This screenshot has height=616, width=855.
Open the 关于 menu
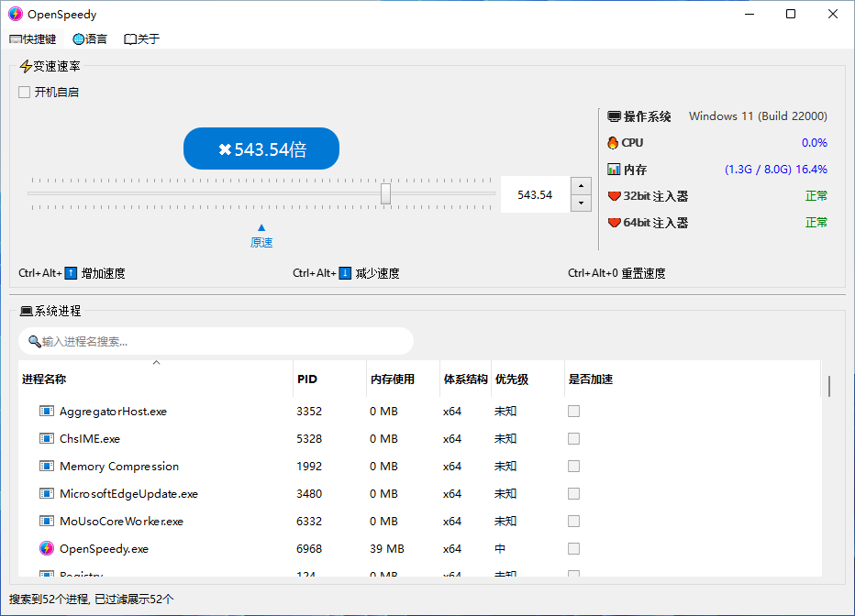coord(142,39)
